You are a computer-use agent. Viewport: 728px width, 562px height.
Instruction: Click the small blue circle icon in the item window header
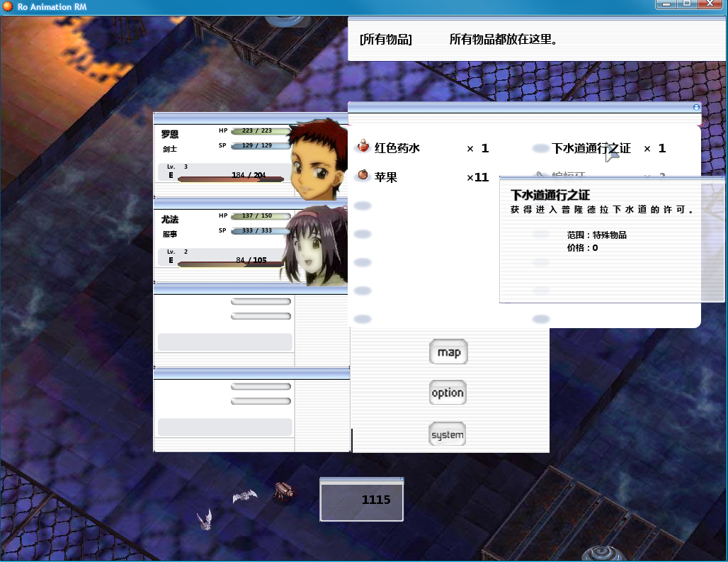point(696,107)
